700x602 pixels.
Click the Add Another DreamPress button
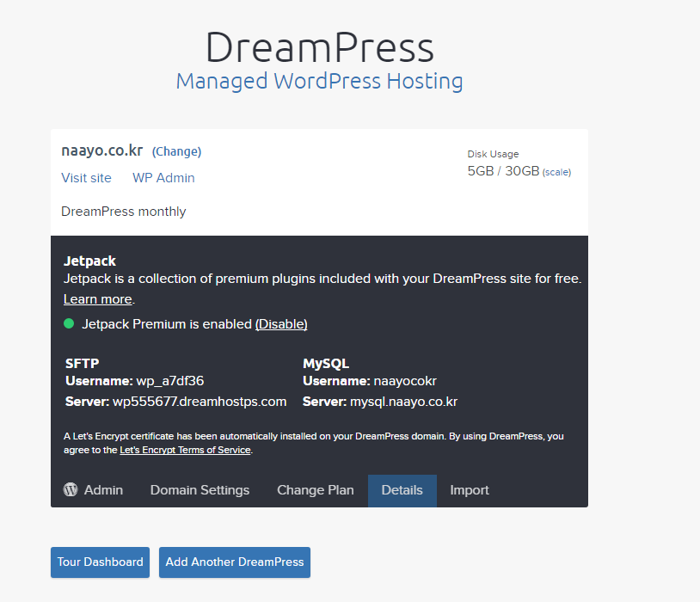pyautogui.click(x=234, y=562)
